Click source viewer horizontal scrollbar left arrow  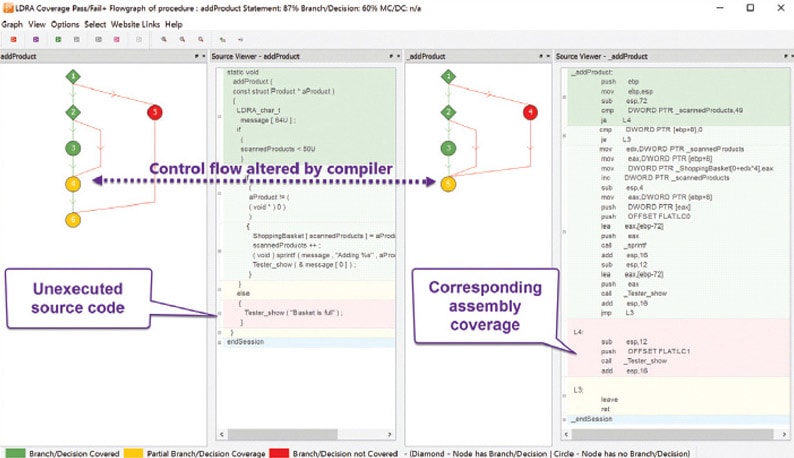point(222,434)
